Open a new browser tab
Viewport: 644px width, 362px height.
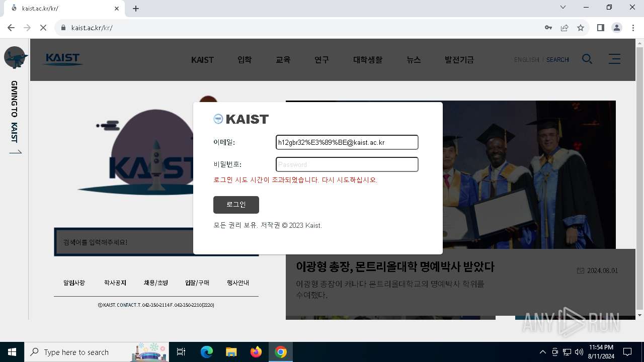click(136, 9)
